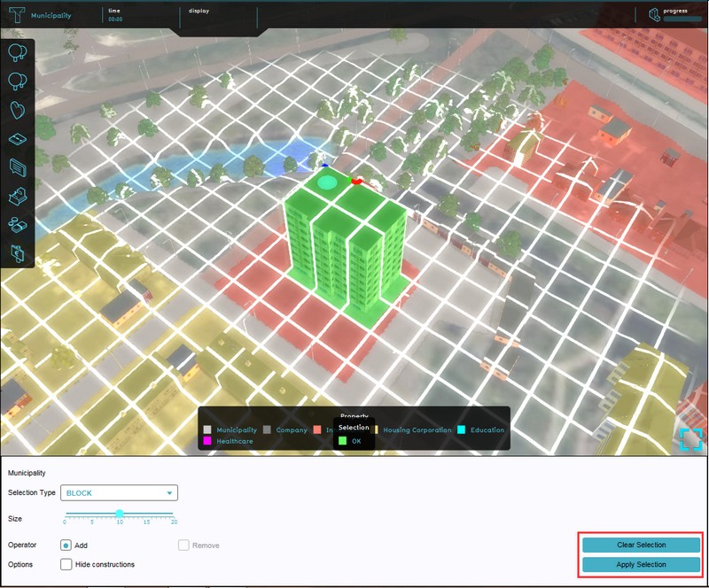Select the Add operator radio button
Viewport: 709px width, 588px height.
(x=66, y=545)
